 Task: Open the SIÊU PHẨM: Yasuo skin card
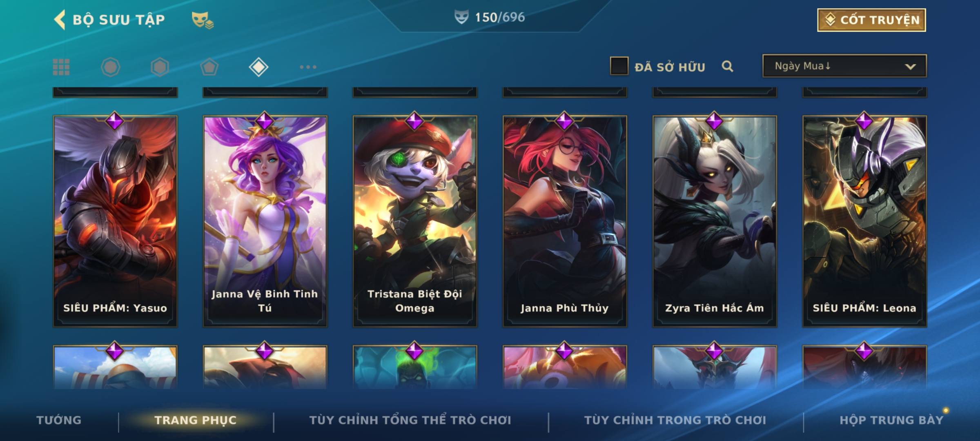coord(115,221)
